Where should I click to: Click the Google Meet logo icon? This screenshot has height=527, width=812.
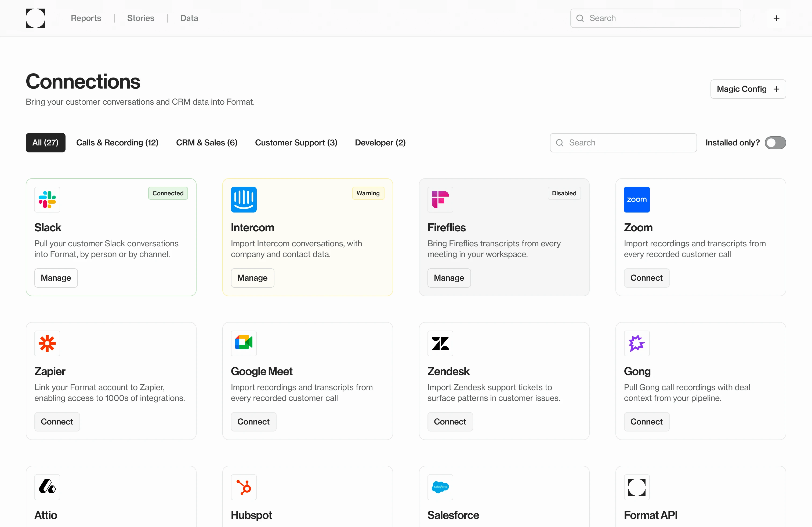244,343
